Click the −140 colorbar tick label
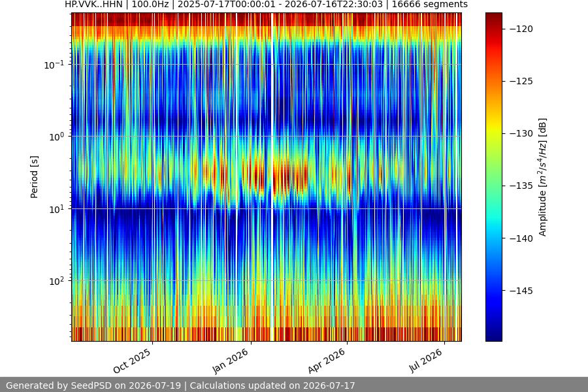Image resolution: width=588 pixels, height=392 pixels. [521, 238]
